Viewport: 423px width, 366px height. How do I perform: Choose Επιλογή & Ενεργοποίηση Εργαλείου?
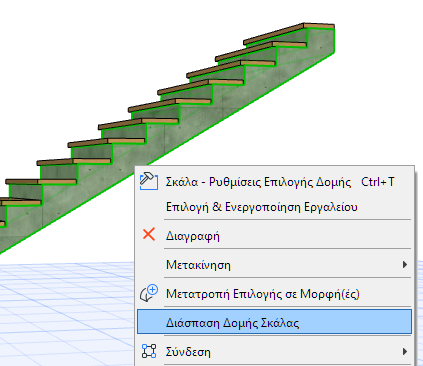tap(275, 207)
